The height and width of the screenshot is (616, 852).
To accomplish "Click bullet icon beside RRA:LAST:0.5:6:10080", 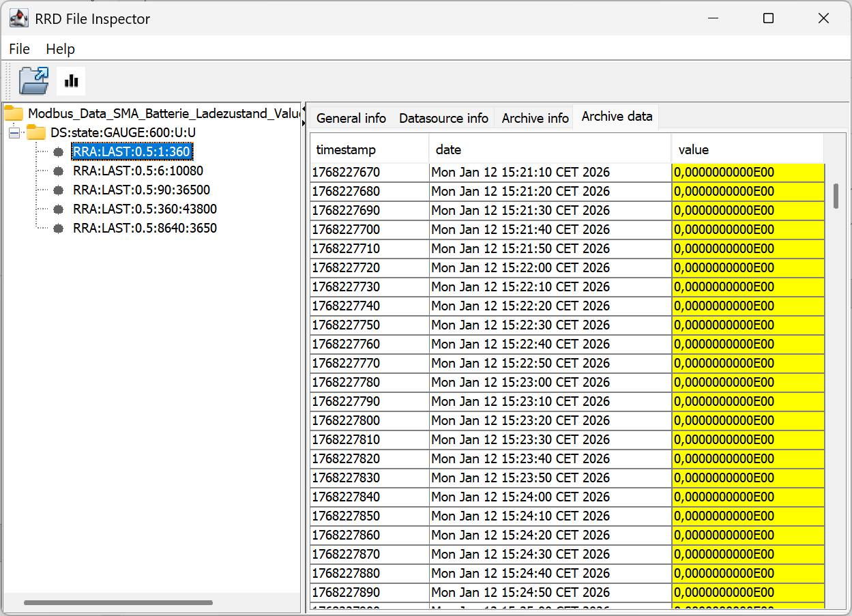I will coord(59,171).
